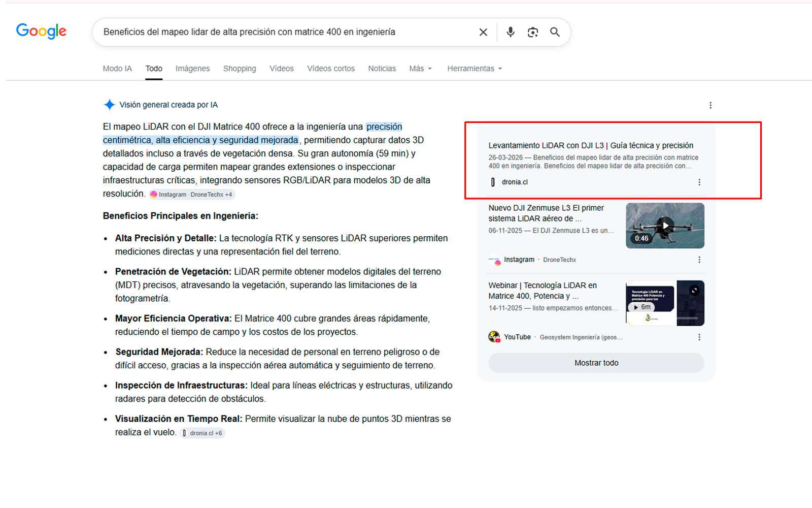This screenshot has height=508, width=812.
Task: Click the 'Beneficios Principales en Ingeniería:' heading
Action: click(181, 216)
